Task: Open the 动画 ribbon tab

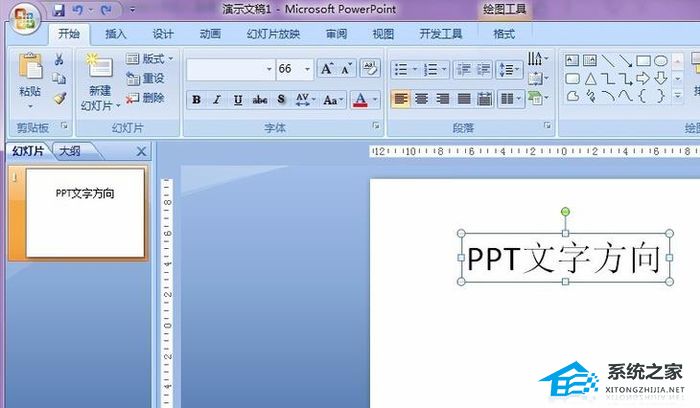Action: 210,34
